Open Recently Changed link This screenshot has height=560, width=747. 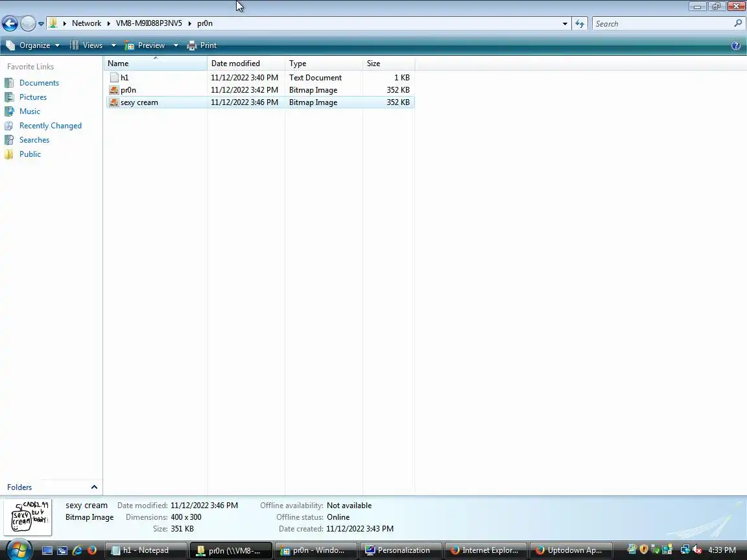(x=50, y=126)
